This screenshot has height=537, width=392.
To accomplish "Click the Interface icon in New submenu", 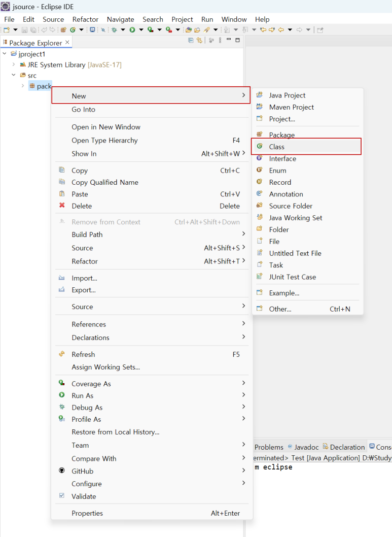I will pyautogui.click(x=260, y=158).
